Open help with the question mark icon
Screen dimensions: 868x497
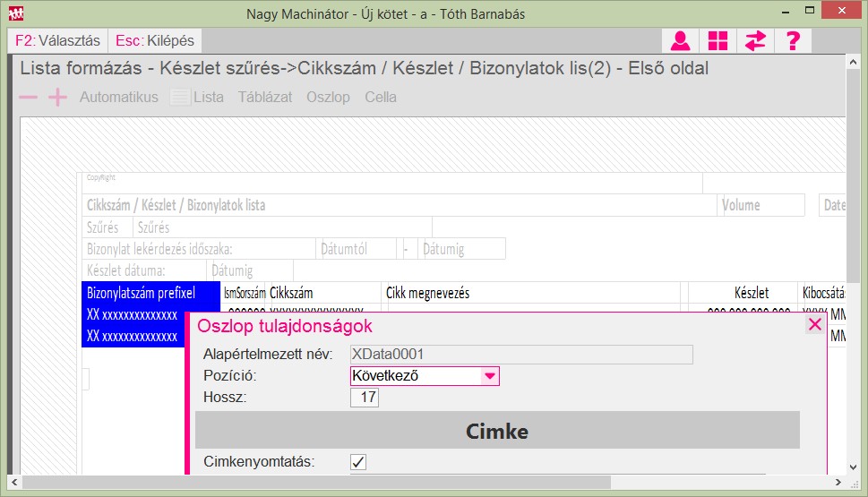(x=793, y=41)
